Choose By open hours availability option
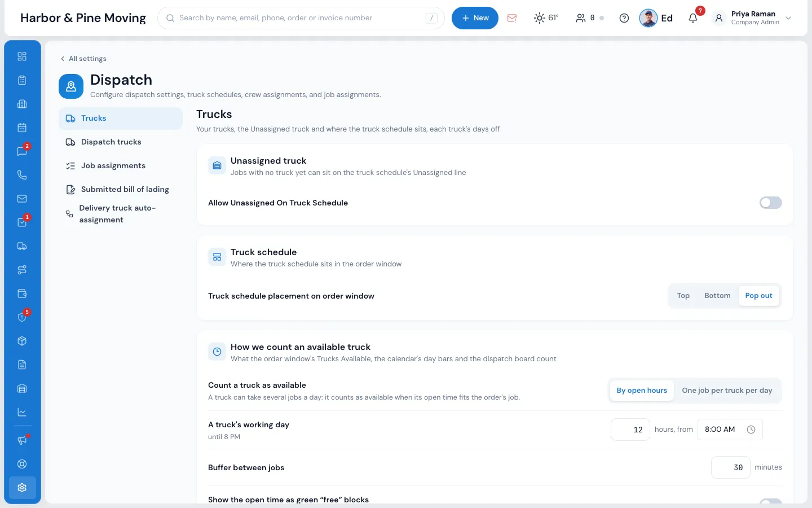Image resolution: width=812 pixels, height=508 pixels. 642,391
